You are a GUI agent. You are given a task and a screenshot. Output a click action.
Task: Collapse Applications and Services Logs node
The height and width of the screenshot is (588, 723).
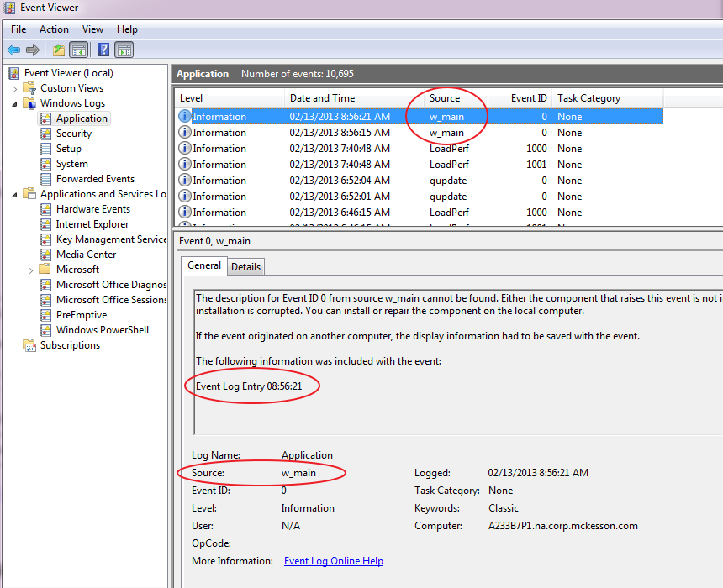point(15,195)
